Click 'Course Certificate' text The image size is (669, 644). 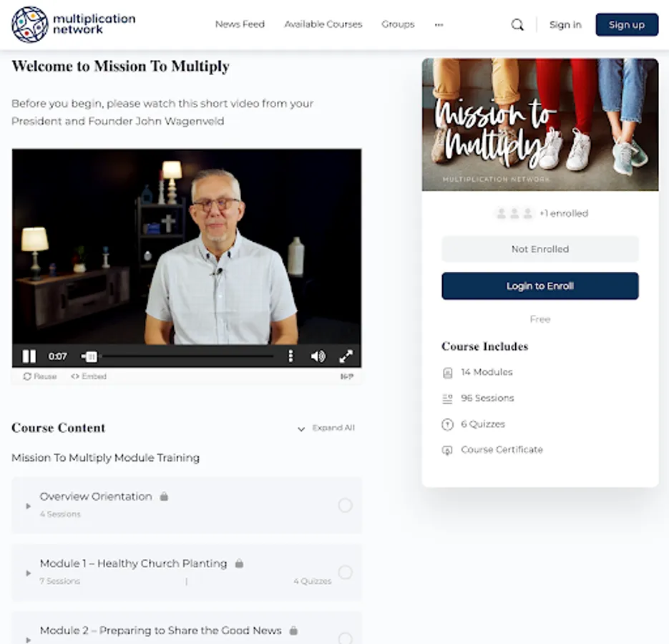[x=502, y=449]
